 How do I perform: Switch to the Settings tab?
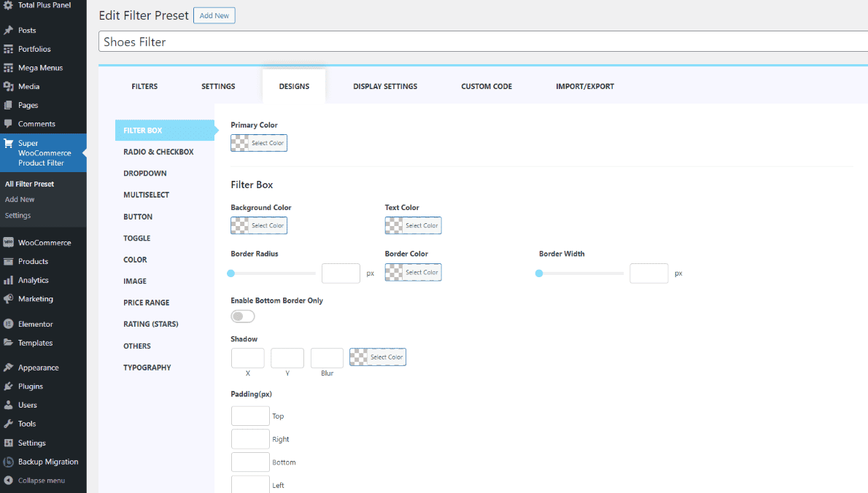218,86
